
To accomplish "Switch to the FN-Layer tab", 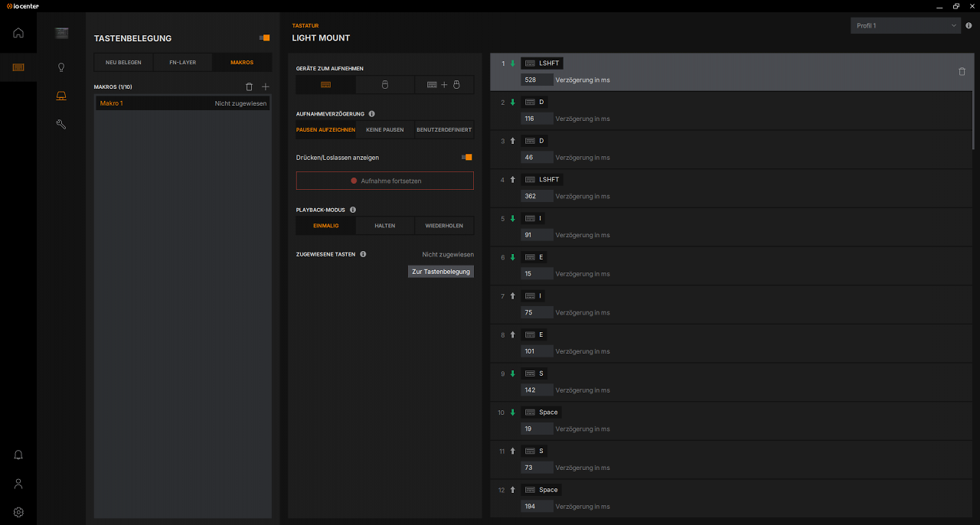I will pyautogui.click(x=183, y=63).
